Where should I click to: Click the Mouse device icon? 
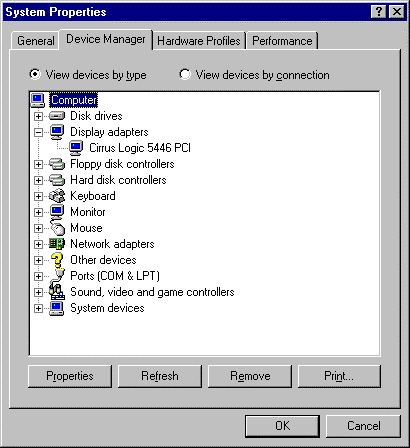pos(57,228)
